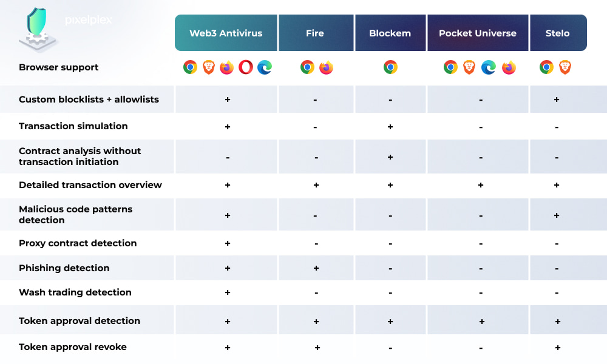607x364 pixels.
Task: Click the Chrome icon under Web3 Antivirus
Action: pos(190,67)
